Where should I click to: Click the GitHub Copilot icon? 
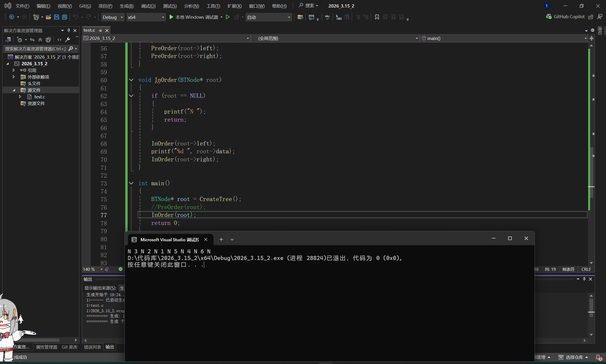(548, 17)
